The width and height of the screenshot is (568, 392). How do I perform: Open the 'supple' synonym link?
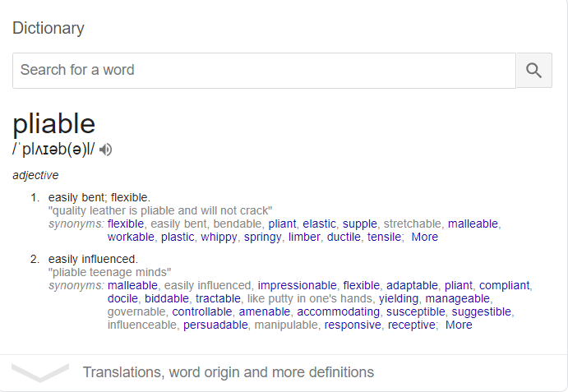point(360,224)
